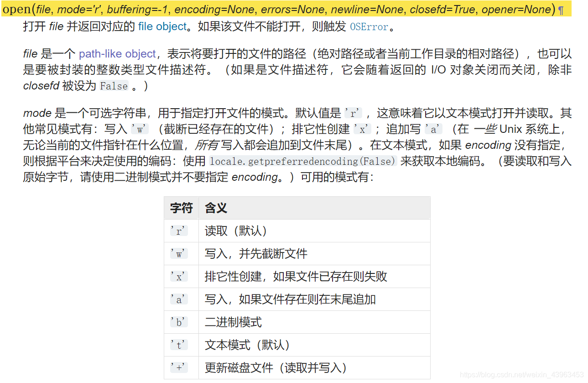Click the OSError exception reference
The width and height of the screenshot is (588, 383).
click(x=369, y=27)
